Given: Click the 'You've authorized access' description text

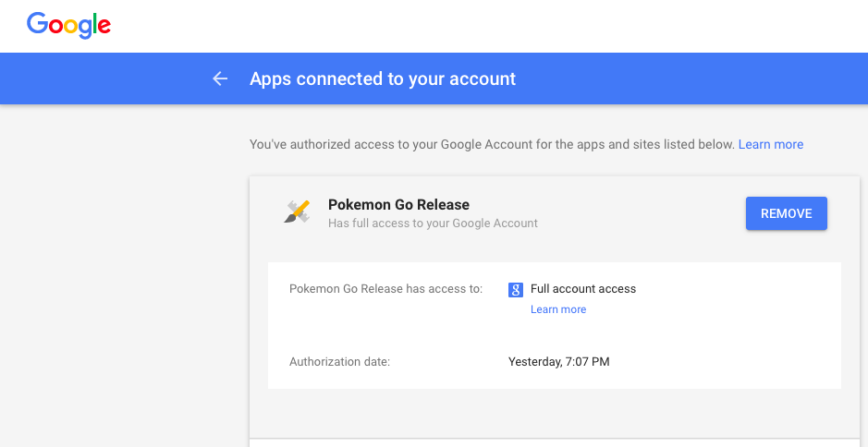Looking at the screenshot, I should [492, 144].
